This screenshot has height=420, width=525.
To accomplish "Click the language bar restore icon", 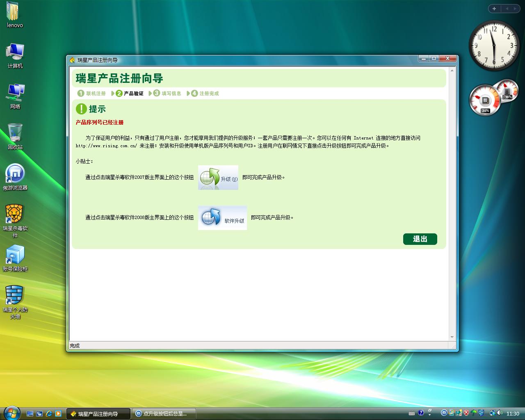I will [x=430, y=410].
